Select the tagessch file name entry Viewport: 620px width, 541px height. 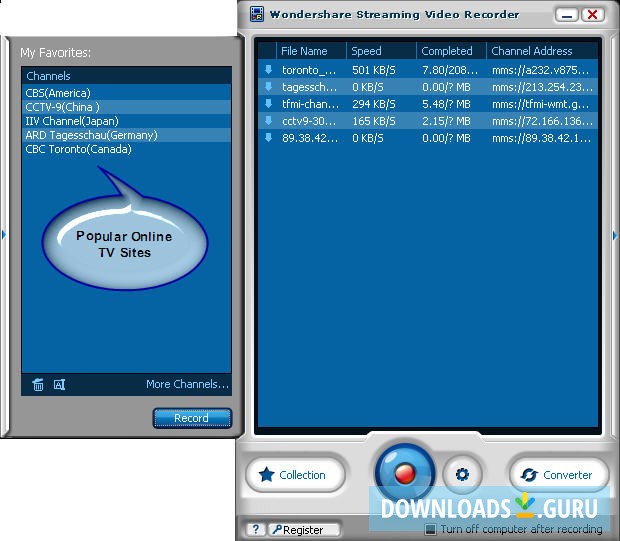310,87
